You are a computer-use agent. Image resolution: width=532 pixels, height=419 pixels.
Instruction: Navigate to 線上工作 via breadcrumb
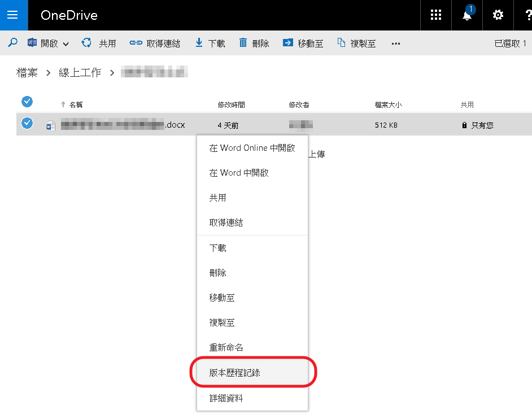click(x=80, y=72)
